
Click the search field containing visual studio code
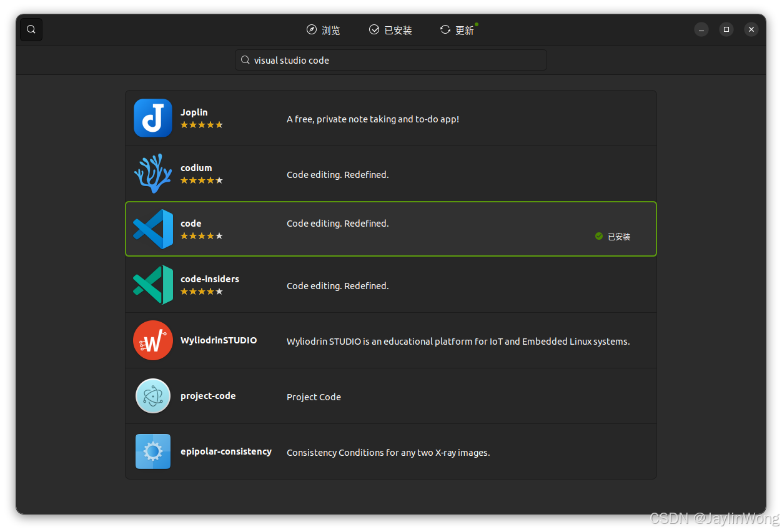click(x=391, y=60)
